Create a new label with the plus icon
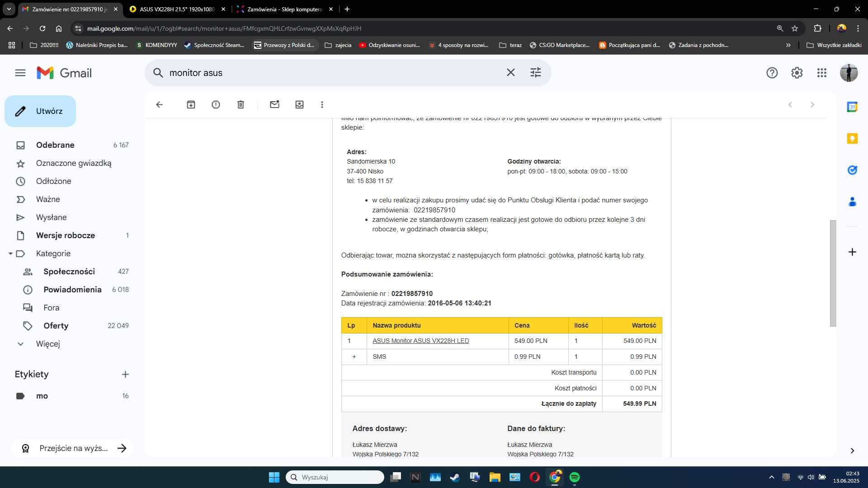The width and height of the screenshot is (868, 488). pyautogui.click(x=125, y=375)
